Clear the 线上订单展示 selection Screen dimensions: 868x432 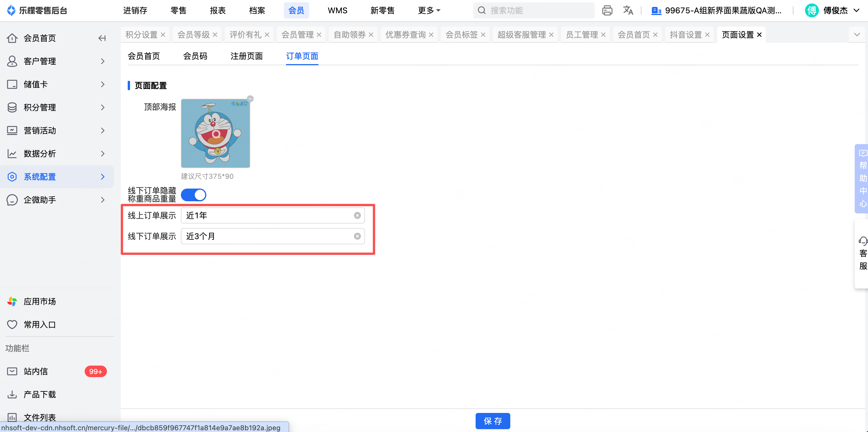(x=357, y=215)
